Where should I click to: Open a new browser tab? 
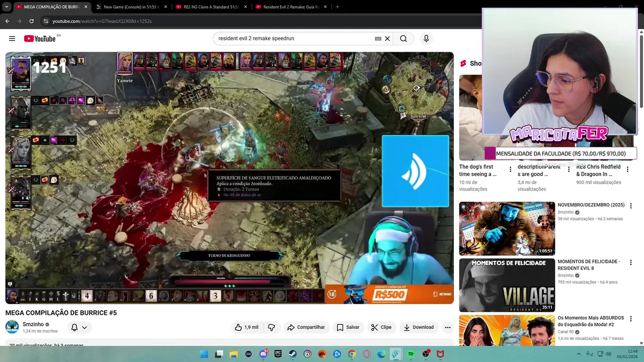click(x=337, y=7)
